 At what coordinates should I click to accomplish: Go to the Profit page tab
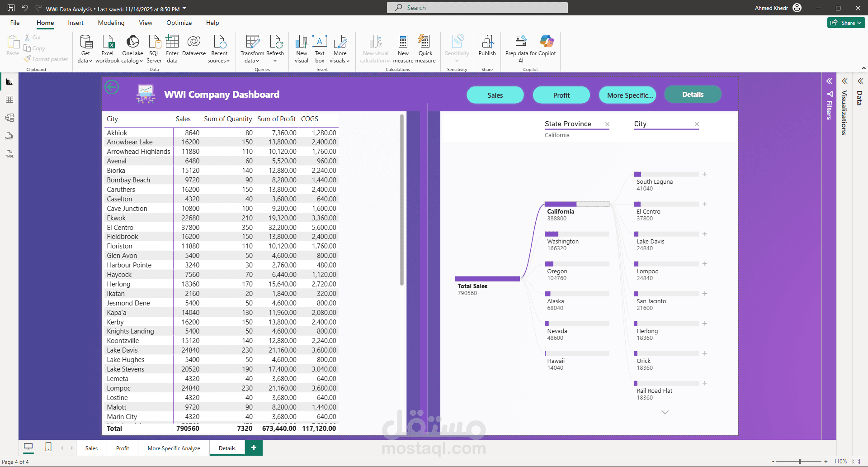click(x=123, y=448)
